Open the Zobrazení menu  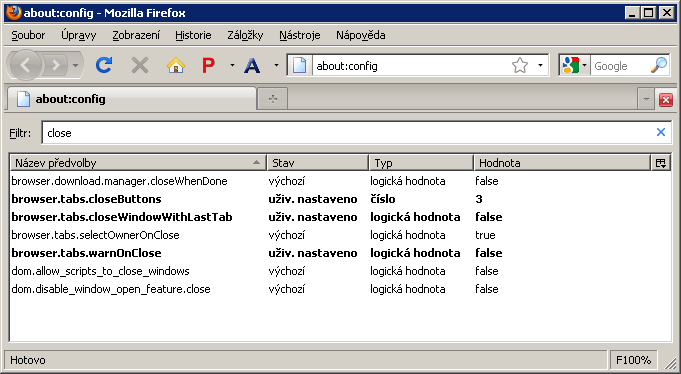(136, 35)
